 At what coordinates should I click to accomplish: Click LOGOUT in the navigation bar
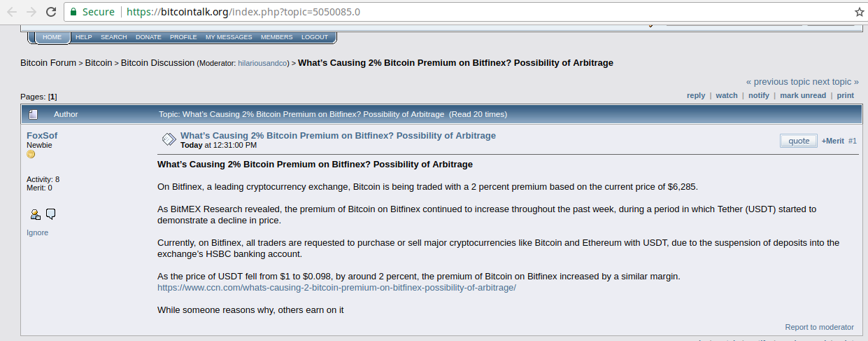coord(315,37)
